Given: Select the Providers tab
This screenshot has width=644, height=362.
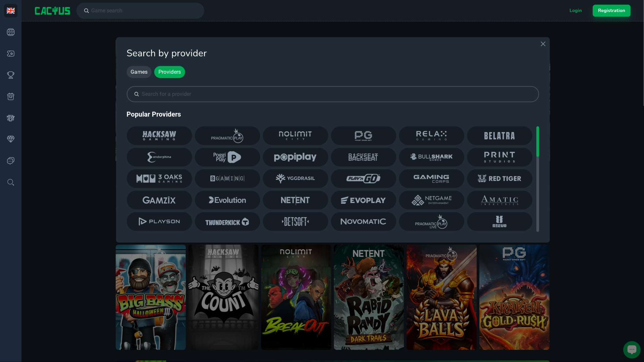Looking at the screenshot, I should point(169,72).
